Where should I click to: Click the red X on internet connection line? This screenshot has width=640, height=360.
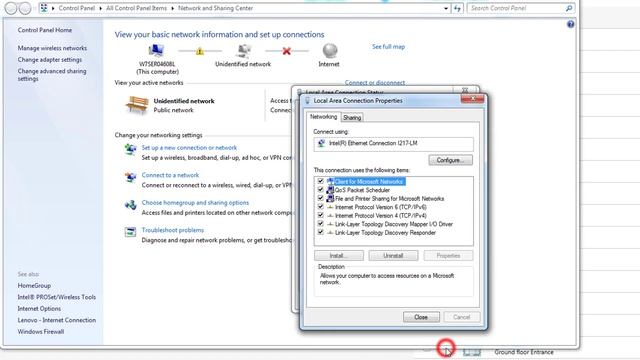(x=287, y=51)
